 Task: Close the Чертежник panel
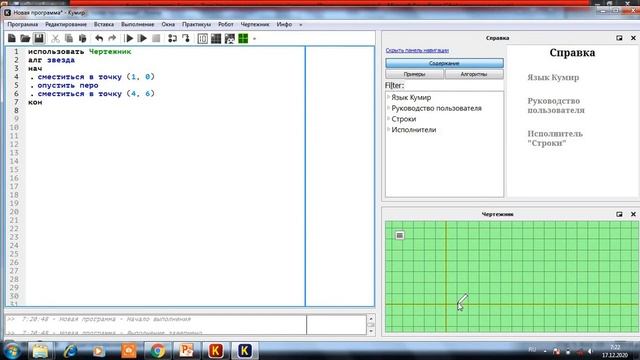coord(633,214)
